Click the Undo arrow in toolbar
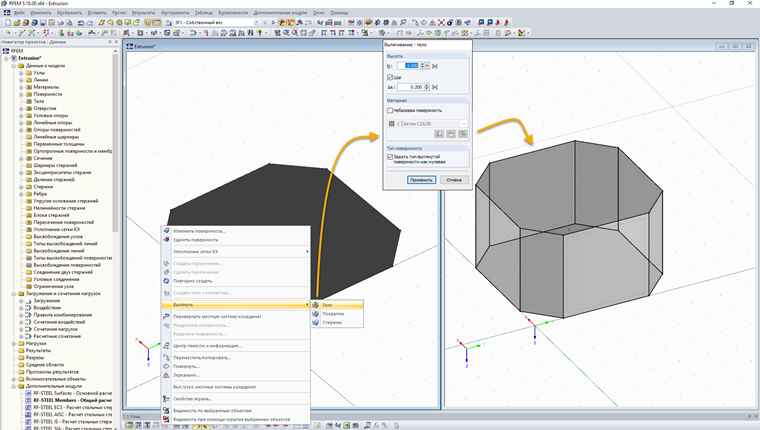This screenshot has height=430, width=760. click(x=81, y=22)
